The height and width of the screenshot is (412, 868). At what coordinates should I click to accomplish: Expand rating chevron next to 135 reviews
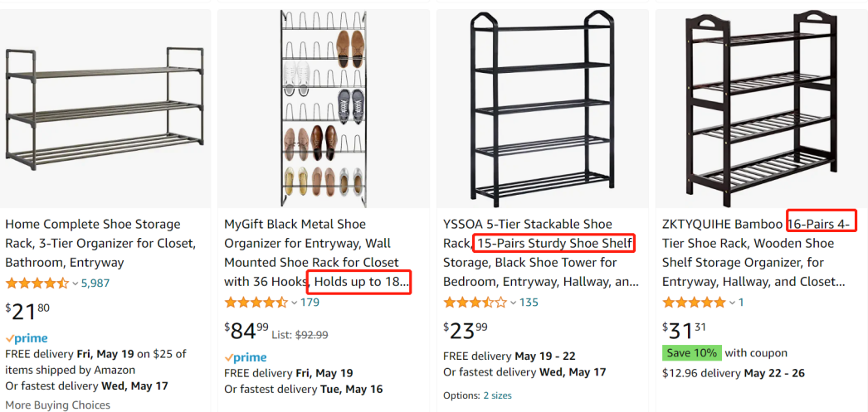(514, 303)
